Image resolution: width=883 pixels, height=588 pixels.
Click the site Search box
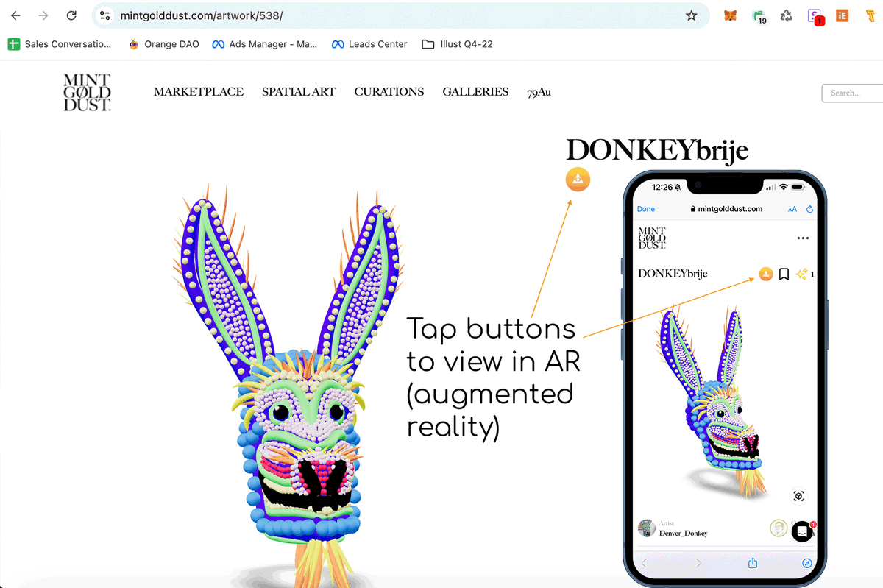pyautogui.click(x=853, y=93)
